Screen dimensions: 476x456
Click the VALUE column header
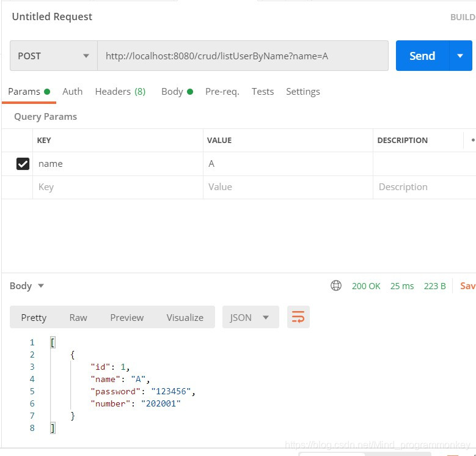tap(219, 140)
